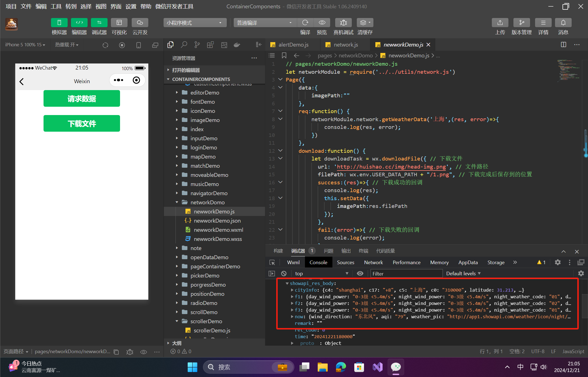Open the 工具 menu in menu bar
This screenshot has width=588, height=377.
[x=56, y=6]
